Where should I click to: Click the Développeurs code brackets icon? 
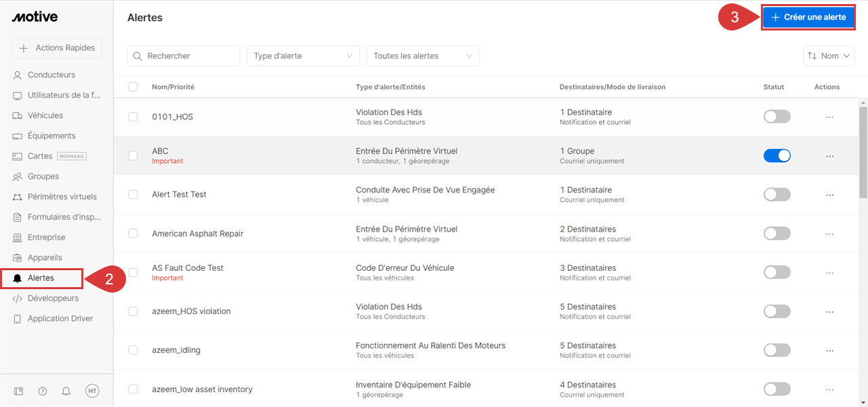coord(18,299)
